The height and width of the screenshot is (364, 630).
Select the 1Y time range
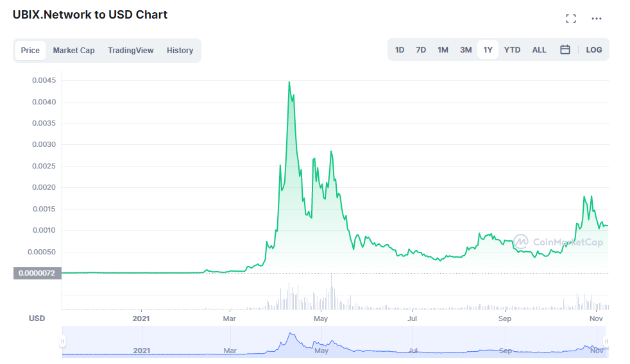coord(488,50)
